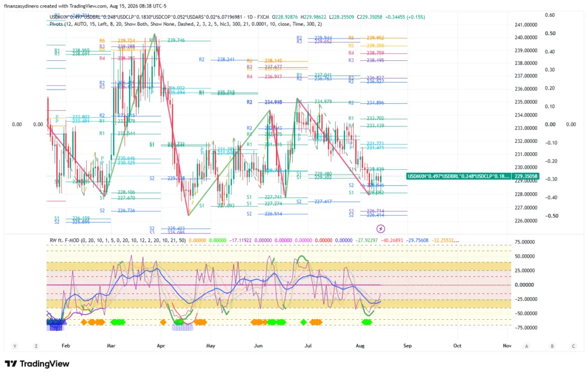Click the high value H229.98622
Viewport: 588px width, 376px height.
[x=313, y=17]
